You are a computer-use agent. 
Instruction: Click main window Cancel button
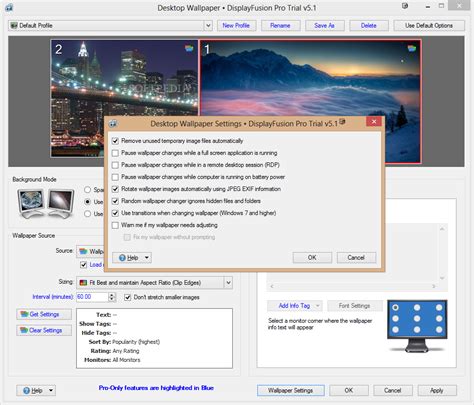[x=393, y=390]
